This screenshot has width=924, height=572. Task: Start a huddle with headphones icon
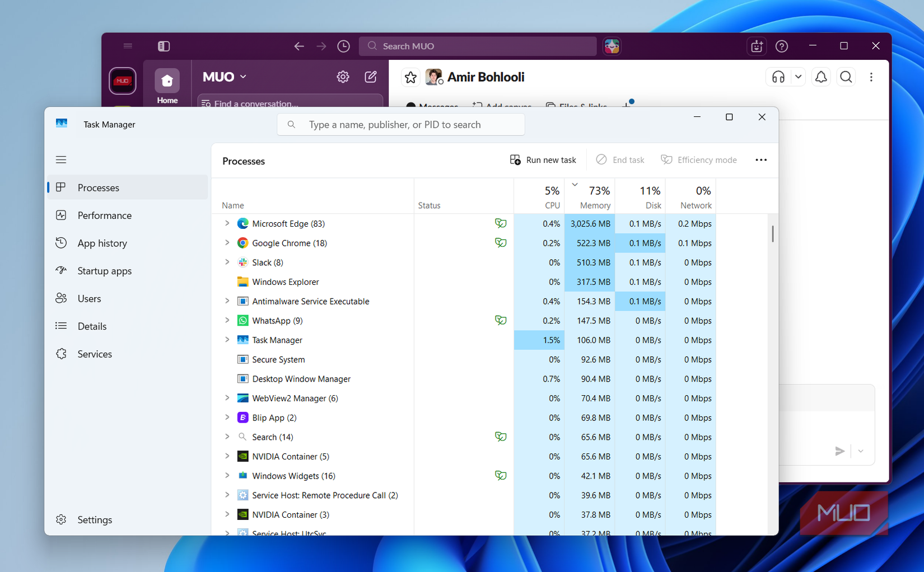(x=778, y=77)
